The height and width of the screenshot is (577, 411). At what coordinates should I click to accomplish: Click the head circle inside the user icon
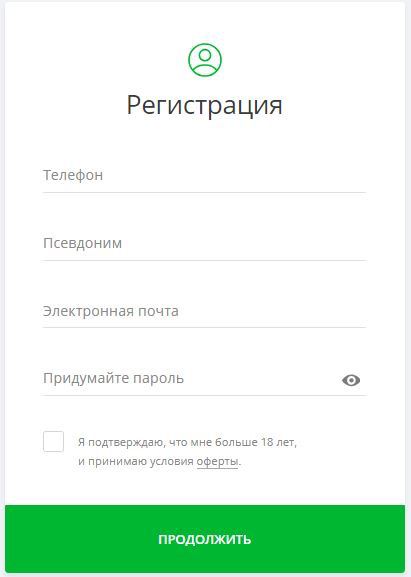[205, 55]
